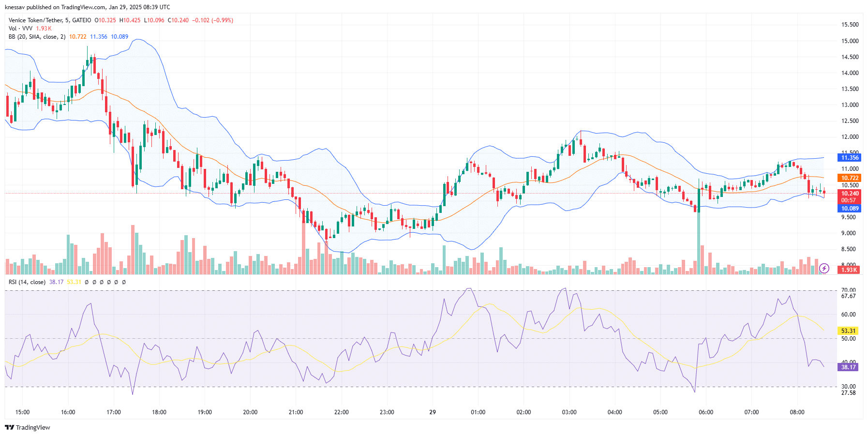The width and height of the screenshot is (868, 436).
Task: Click the 16:00 time axis label
Action: click(68, 412)
